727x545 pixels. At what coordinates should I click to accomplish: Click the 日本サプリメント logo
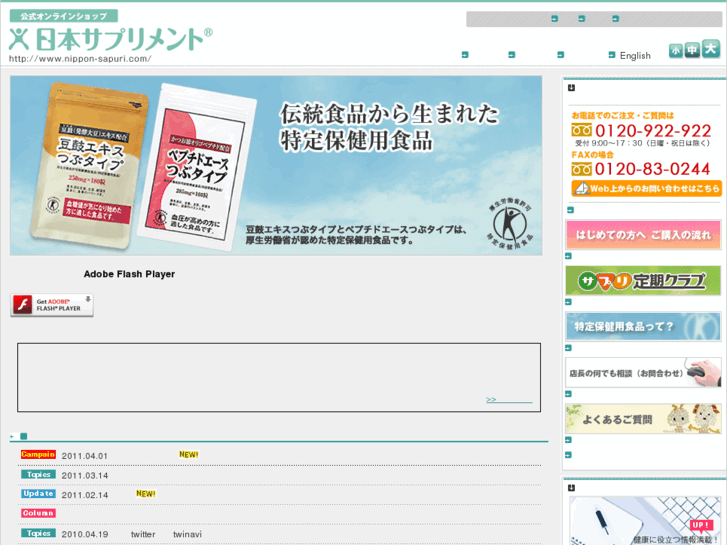[x=110, y=39]
